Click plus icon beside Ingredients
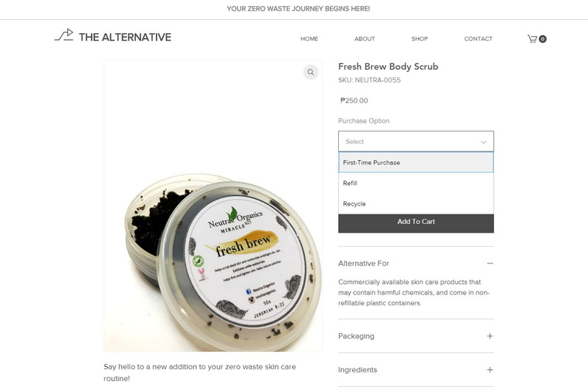This screenshot has width=588, height=392. click(490, 370)
